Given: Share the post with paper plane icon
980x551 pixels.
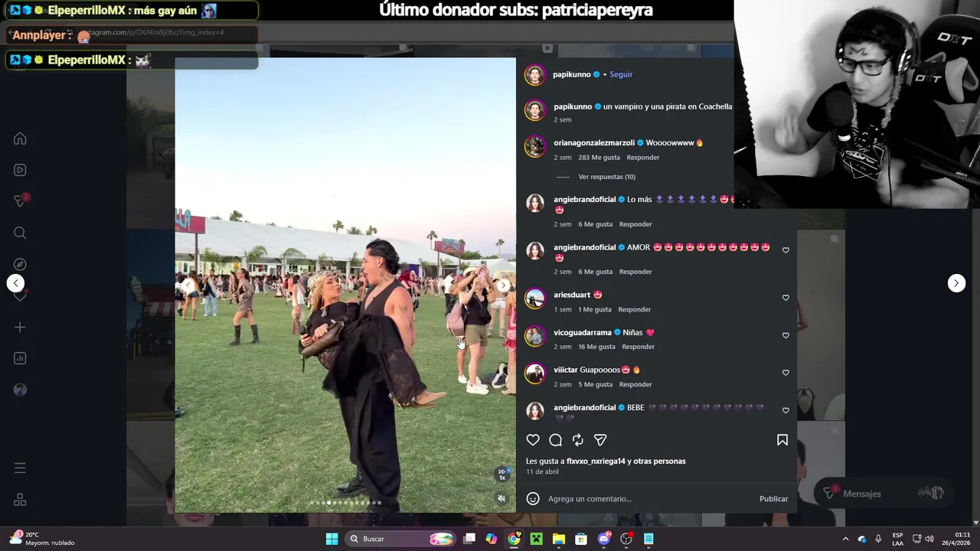Looking at the screenshot, I should point(600,440).
